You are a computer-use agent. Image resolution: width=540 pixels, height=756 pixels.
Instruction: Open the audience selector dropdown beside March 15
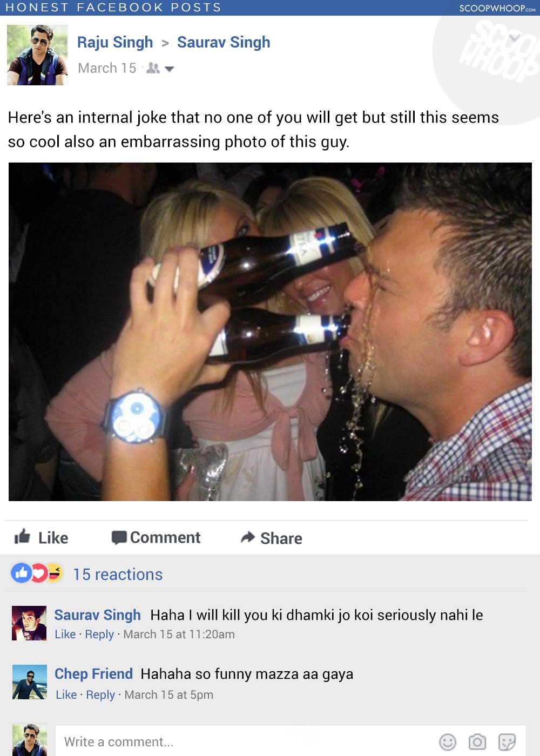(x=169, y=69)
